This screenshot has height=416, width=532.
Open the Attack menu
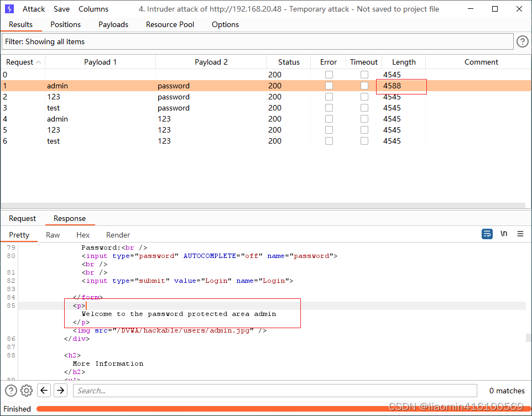click(34, 9)
